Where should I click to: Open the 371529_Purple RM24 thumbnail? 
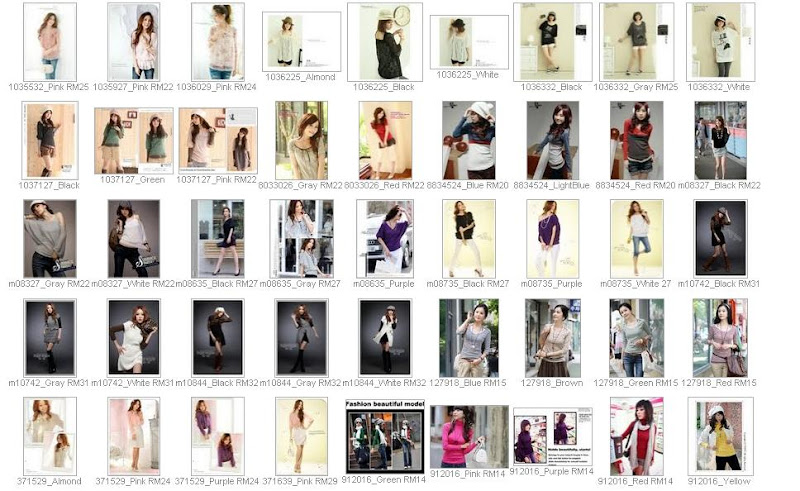click(x=217, y=436)
